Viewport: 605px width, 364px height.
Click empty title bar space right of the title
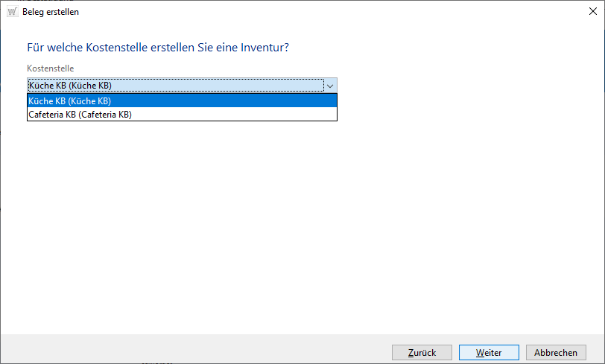298,12
